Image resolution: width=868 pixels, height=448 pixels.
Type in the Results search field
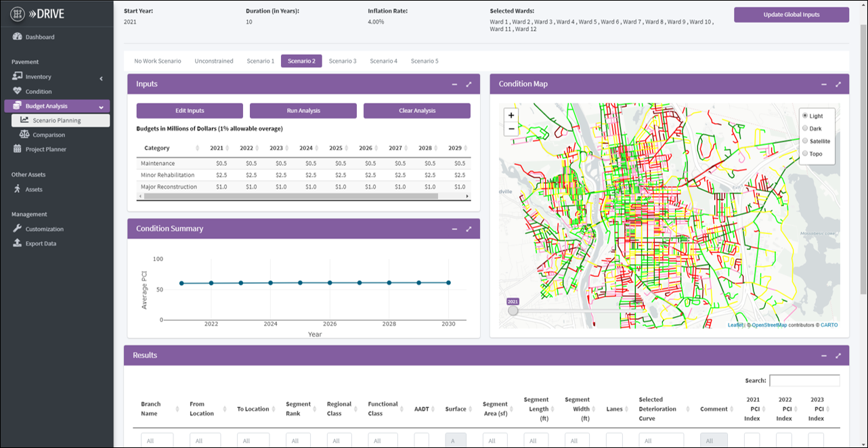[804, 380]
